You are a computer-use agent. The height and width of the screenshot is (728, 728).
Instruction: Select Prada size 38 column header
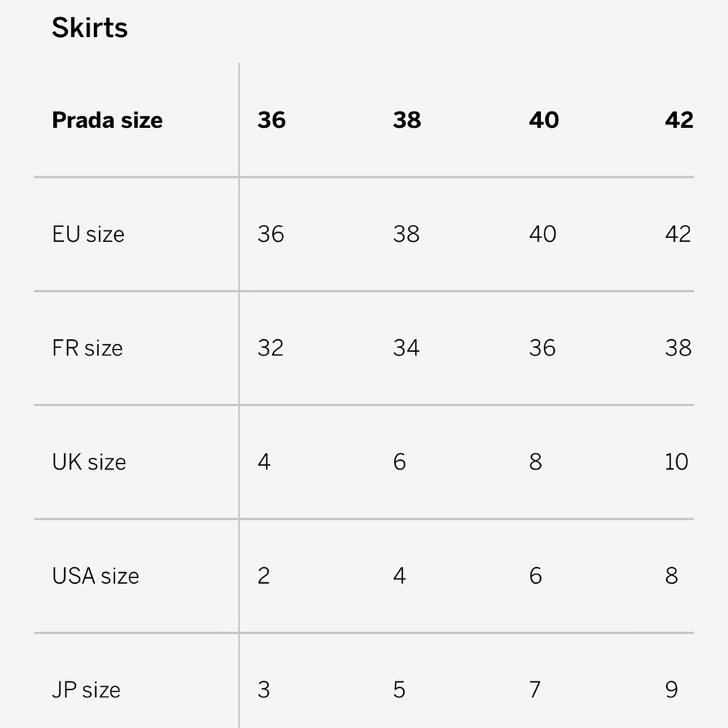pyautogui.click(x=407, y=120)
